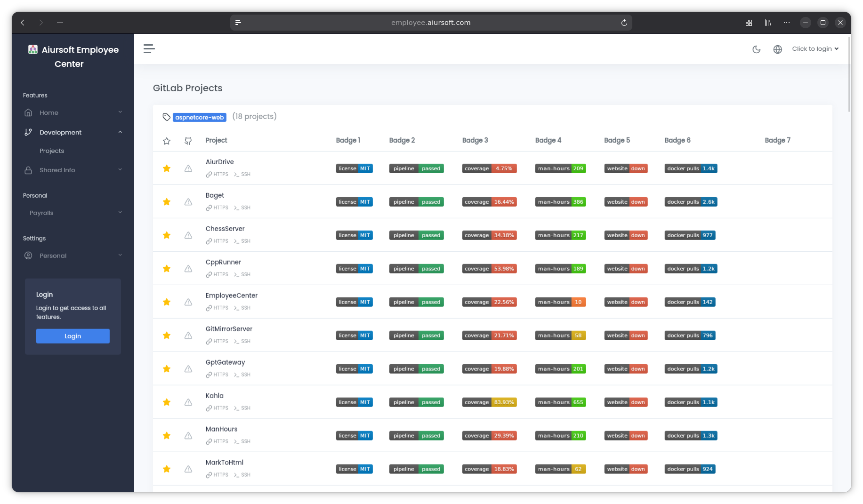Viewport: 863px width, 504px height.
Task: Toggle the sidebar hamburger menu
Action: click(x=149, y=49)
